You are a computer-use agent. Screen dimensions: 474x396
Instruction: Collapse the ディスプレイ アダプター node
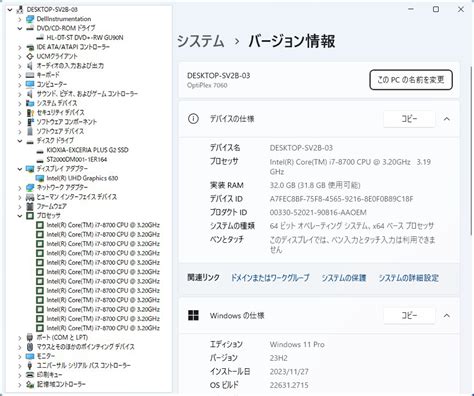tap(20, 169)
